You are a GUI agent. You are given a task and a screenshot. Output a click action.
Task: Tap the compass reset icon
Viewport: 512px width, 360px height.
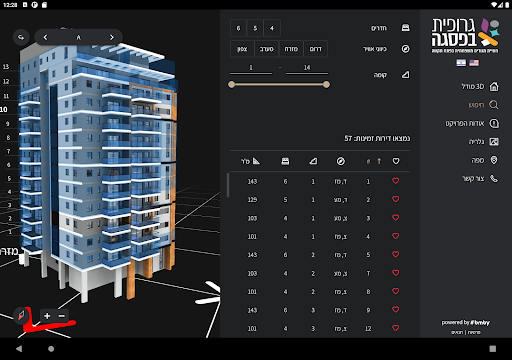(x=21, y=315)
